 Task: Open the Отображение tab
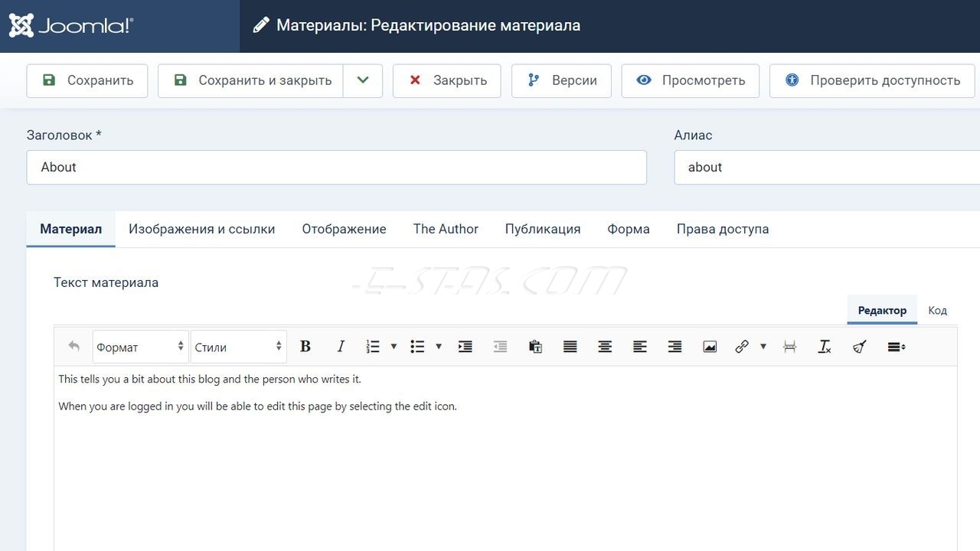click(344, 229)
